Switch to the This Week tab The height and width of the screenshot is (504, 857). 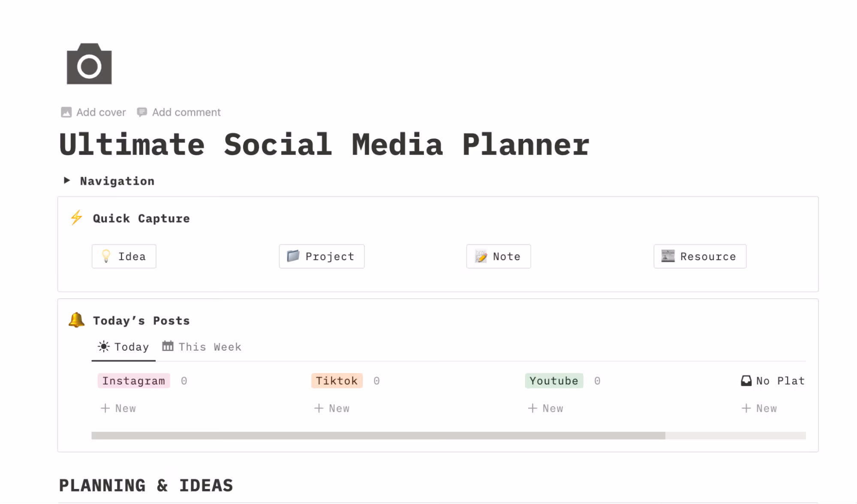coord(210,346)
